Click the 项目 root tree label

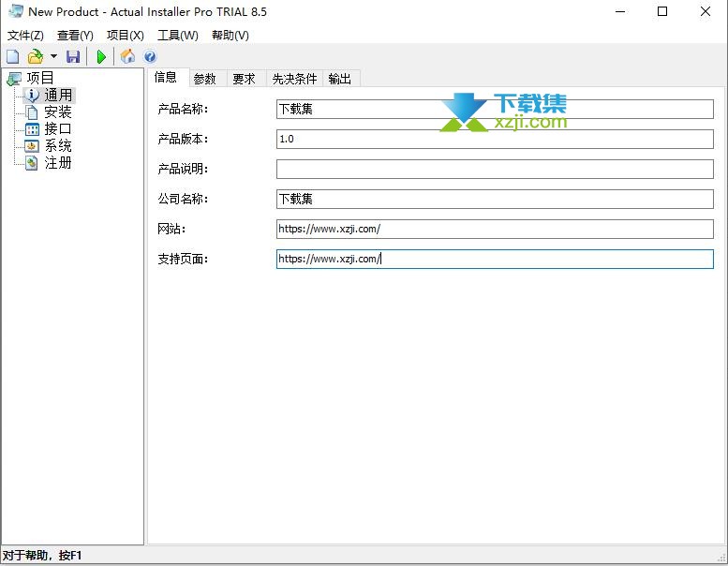click(40, 78)
